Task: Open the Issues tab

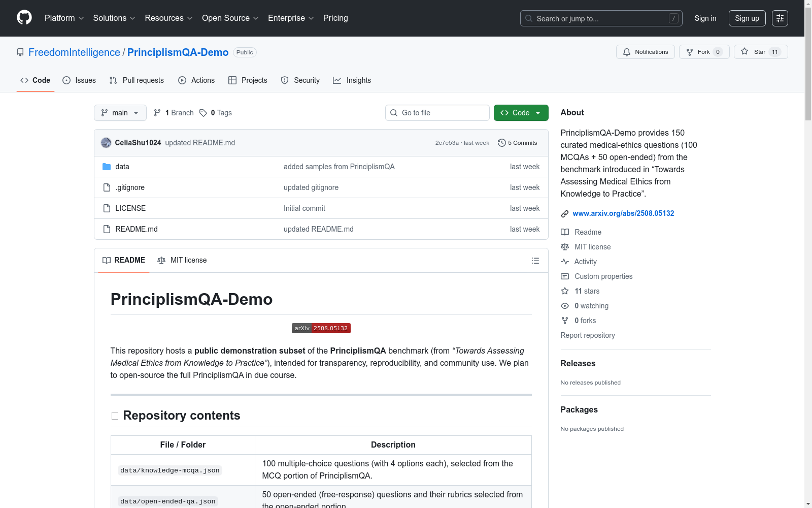Action: [x=79, y=80]
